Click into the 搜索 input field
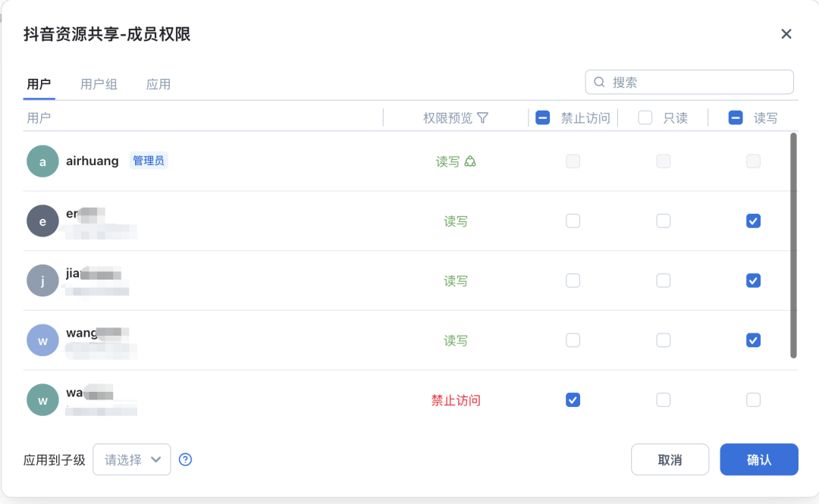 click(698, 82)
